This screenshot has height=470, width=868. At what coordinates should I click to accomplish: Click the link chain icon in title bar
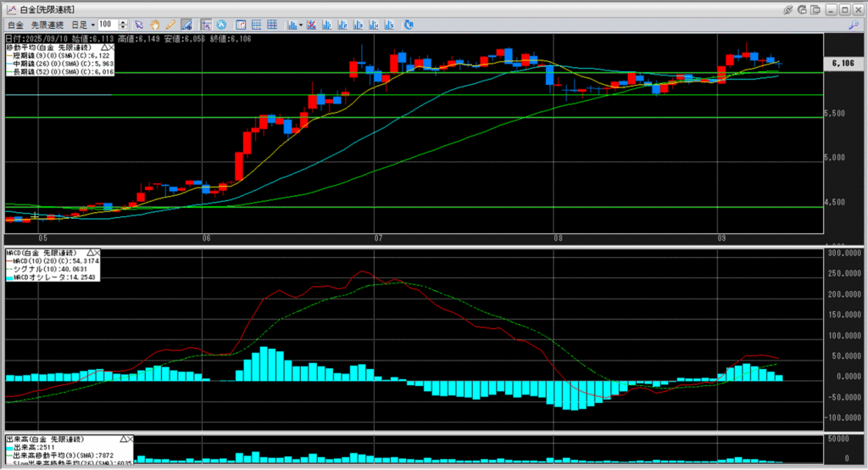pos(788,8)
